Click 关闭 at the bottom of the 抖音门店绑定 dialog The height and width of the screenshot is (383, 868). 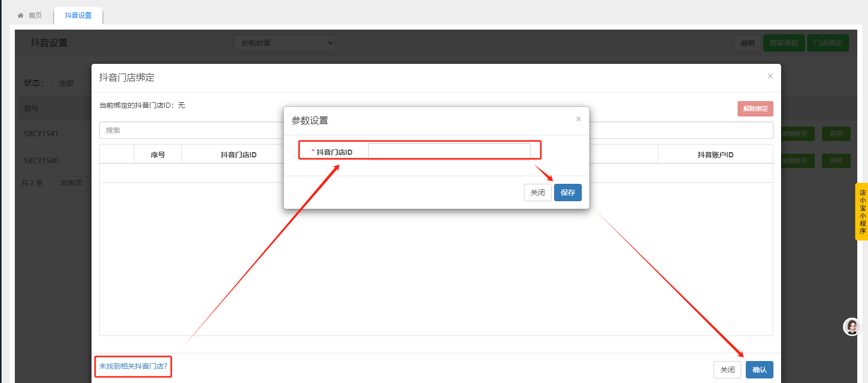(727, 370)
